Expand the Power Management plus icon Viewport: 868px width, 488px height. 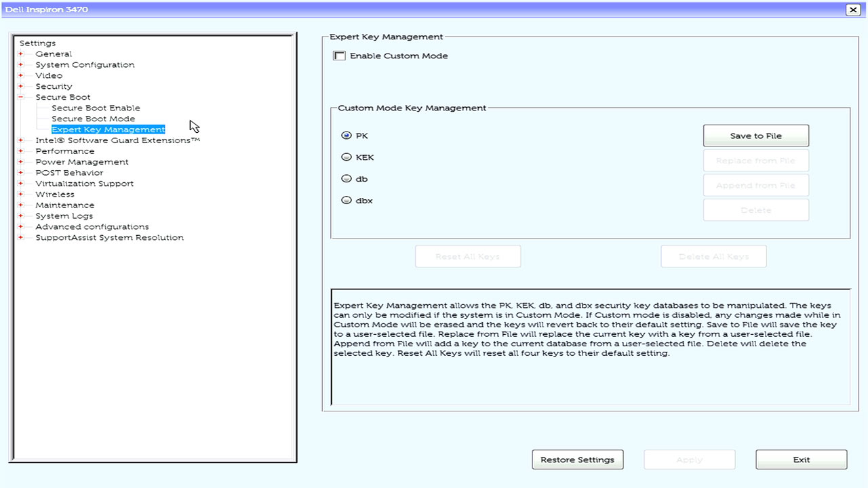21,162
